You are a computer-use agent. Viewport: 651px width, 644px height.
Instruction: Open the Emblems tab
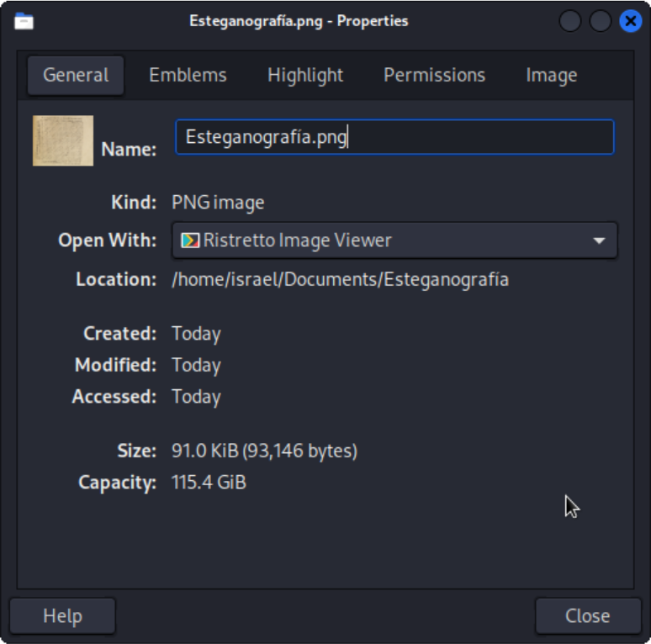188,75
